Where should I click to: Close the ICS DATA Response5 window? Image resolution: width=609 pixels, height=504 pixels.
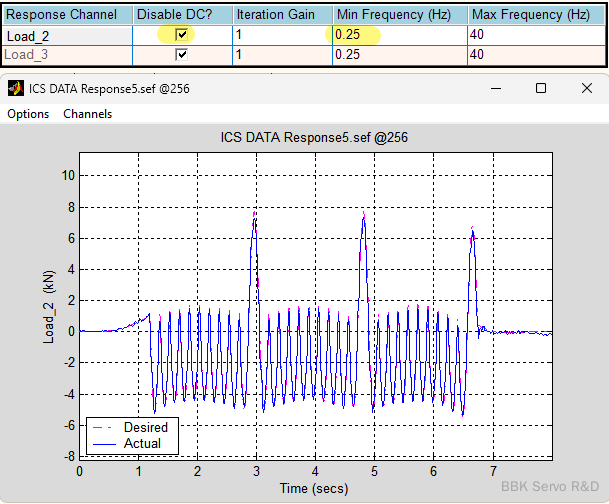coord(586,88)
